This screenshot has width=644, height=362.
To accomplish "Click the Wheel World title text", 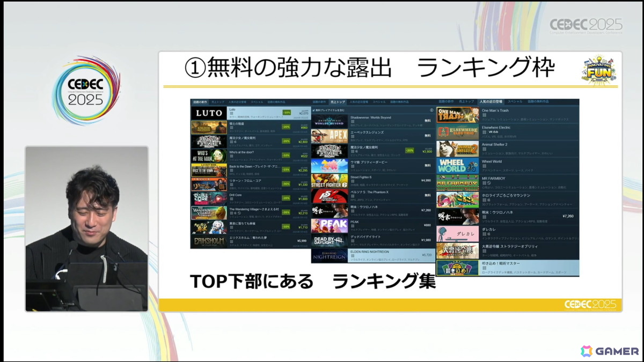I will (492, 161).
